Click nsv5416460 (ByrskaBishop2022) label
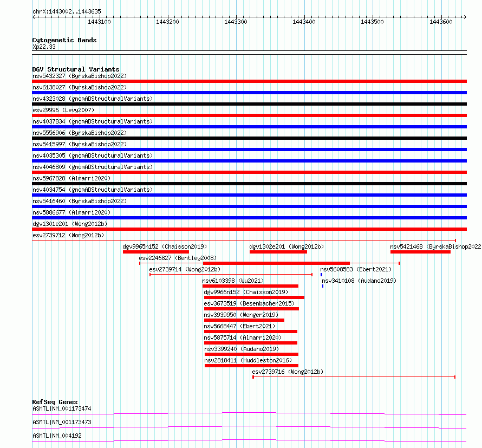Image resolution: width=482 pixels, height=448 pixels. [x=80, y=201]
